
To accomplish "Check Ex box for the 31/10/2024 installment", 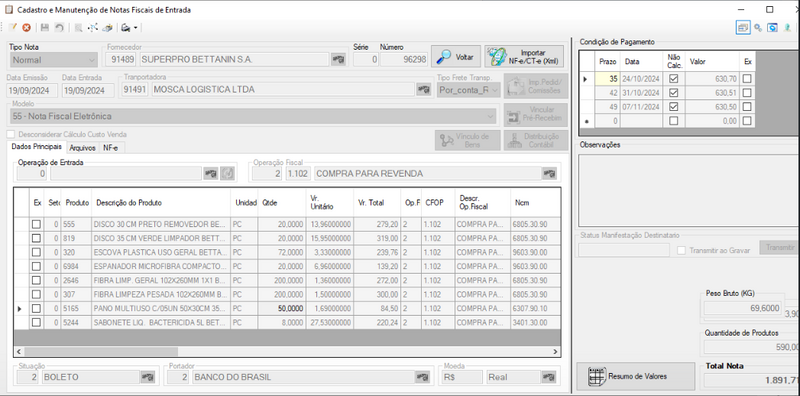I will tap(747, 93).
